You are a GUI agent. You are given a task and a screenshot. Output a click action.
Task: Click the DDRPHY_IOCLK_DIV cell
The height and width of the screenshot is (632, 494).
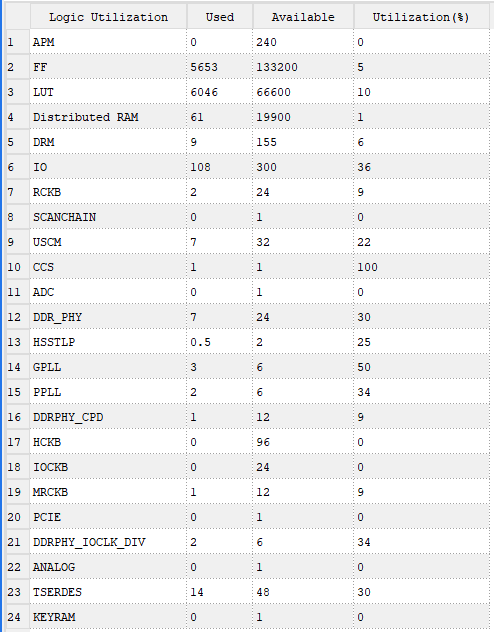108,542
